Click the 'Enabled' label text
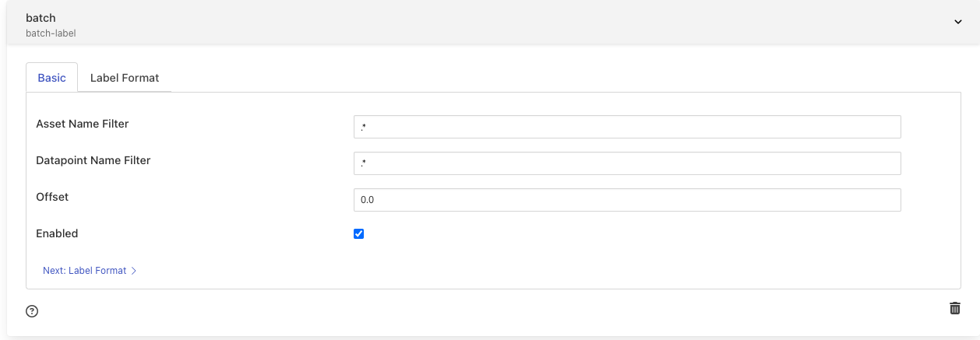The image size is (980, 340). coord(57,233)
